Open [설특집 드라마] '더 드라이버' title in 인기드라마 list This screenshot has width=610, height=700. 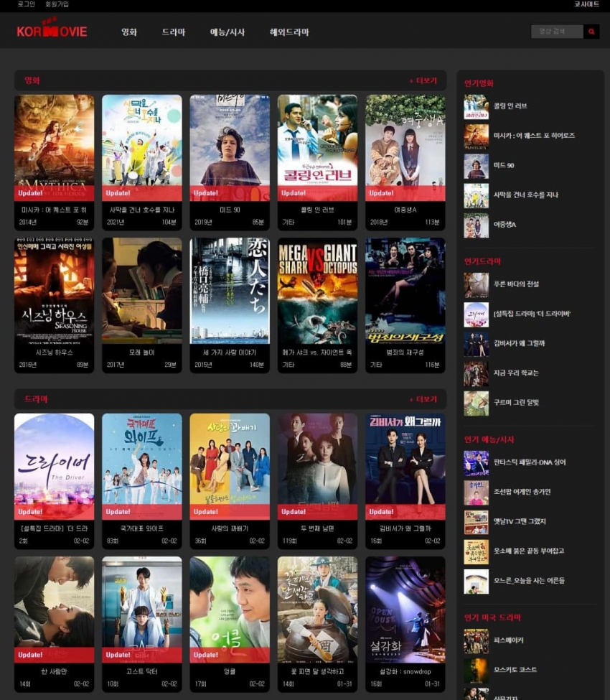pyautogui.click(x=532, y=314)
